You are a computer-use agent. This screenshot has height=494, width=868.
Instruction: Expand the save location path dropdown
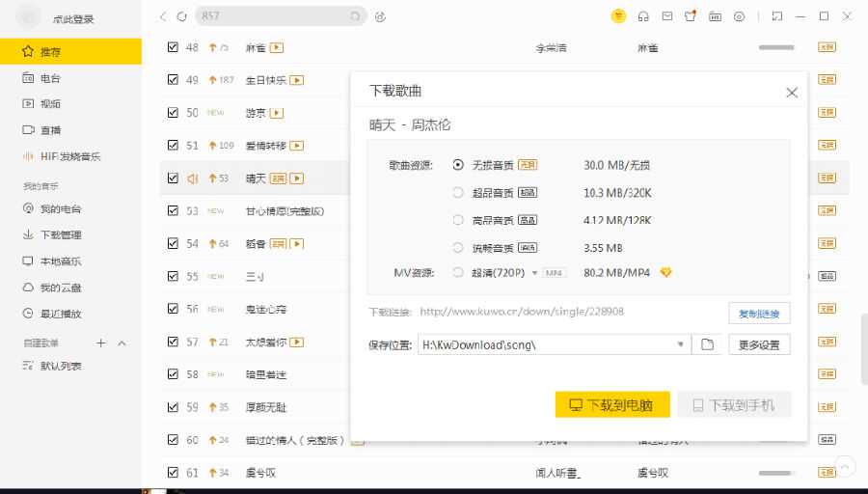681,344
